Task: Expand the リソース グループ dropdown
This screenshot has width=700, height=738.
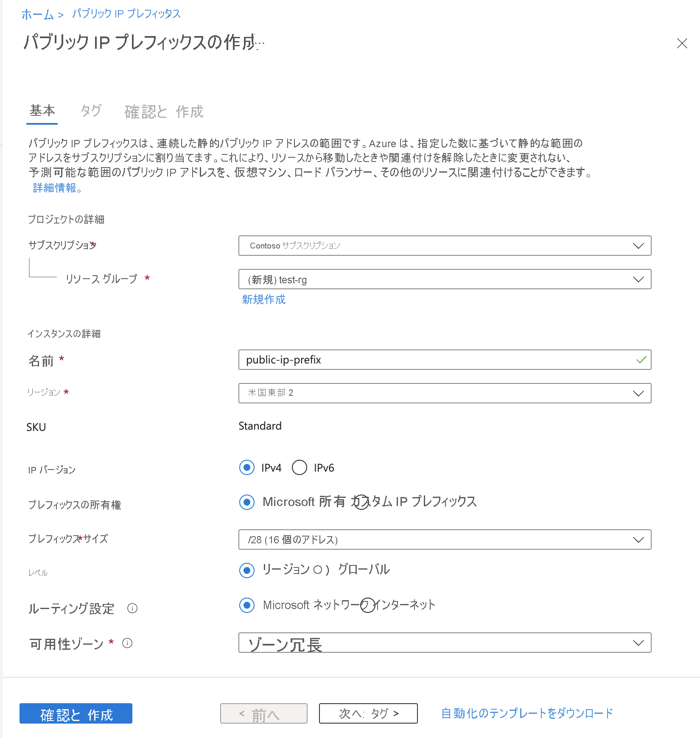Action: pos(445,279)
